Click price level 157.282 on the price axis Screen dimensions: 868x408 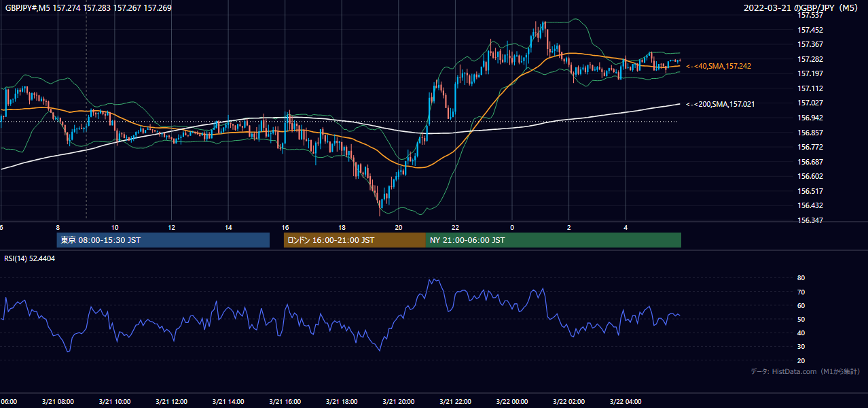point(810,59)
